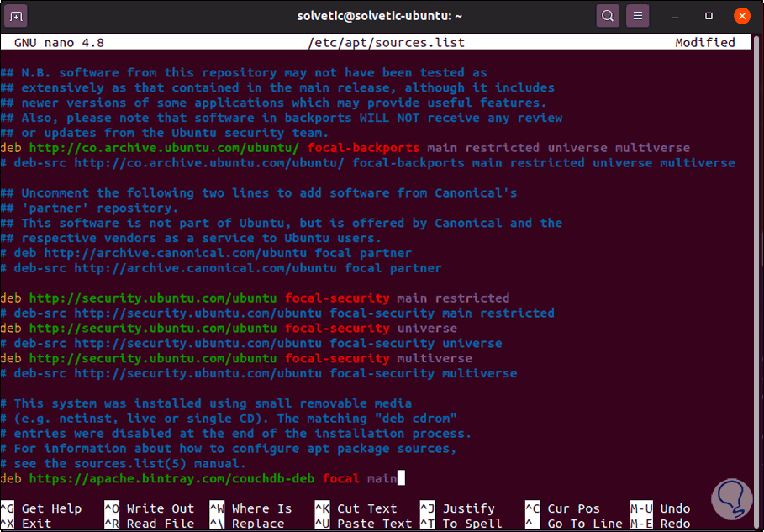Click the ^G Get Help shortcut

click(x=41, y=508)
